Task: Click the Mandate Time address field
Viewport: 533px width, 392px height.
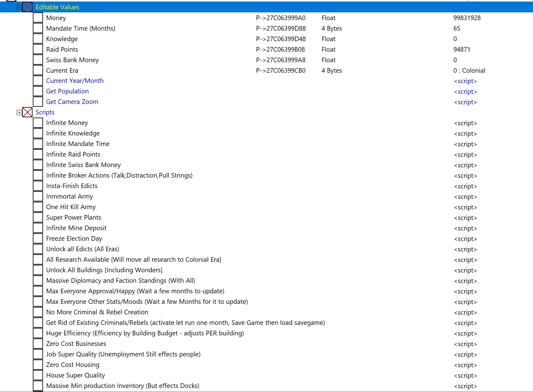Action: (280, 28)
